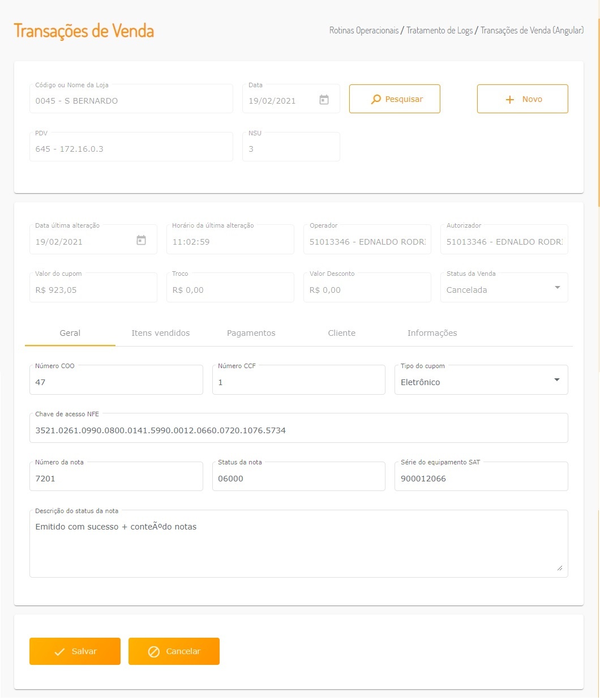
Task: Click the Série do equipamento SAT field
Action: (x=481, y=479)
